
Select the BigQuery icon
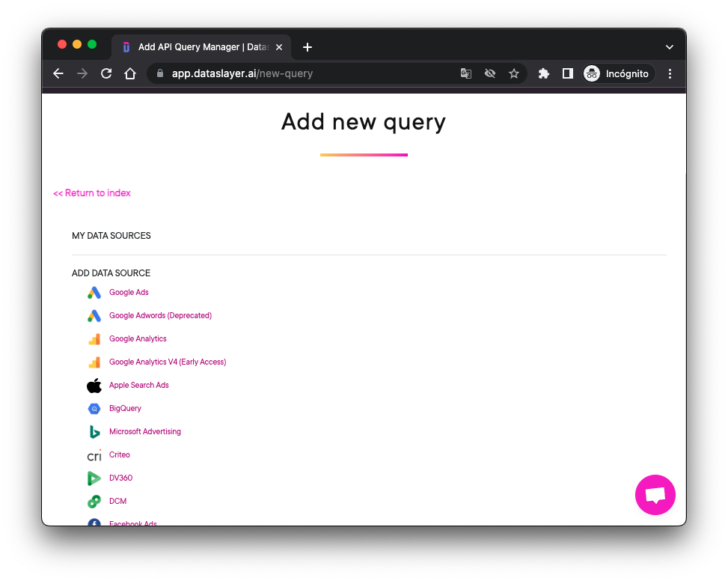(x=94, y=408)
